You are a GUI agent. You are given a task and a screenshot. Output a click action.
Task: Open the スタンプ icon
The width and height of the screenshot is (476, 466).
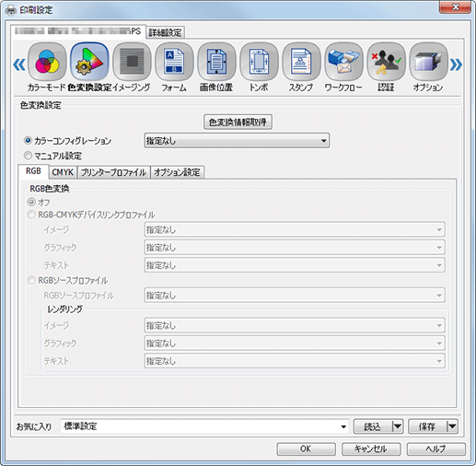click(301, 62)
